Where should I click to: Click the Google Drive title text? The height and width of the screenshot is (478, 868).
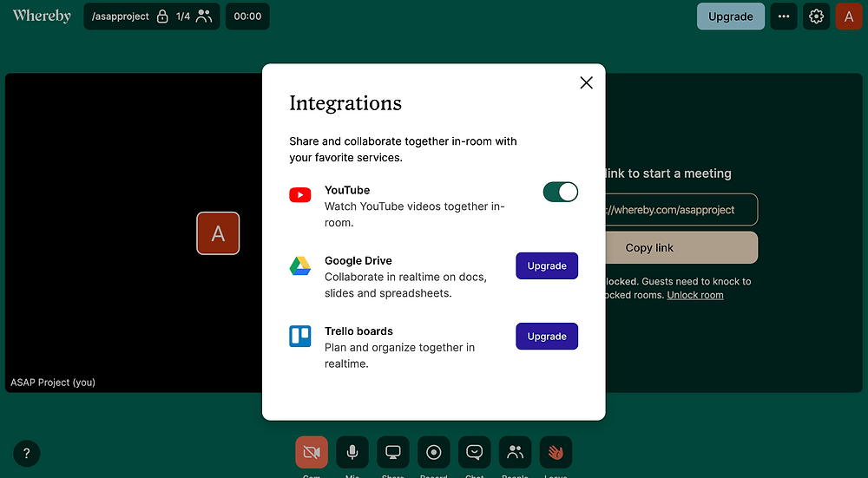358,260
